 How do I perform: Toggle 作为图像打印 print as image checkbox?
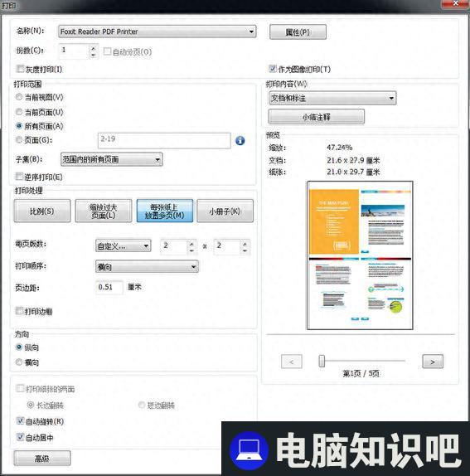click(273, 69)
